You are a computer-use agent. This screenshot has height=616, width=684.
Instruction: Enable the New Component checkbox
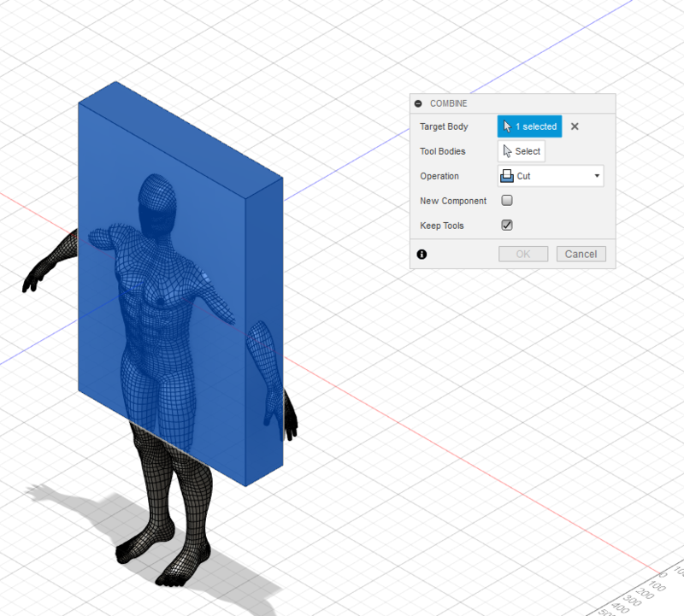pyautogui.click(x=507, y=201)
